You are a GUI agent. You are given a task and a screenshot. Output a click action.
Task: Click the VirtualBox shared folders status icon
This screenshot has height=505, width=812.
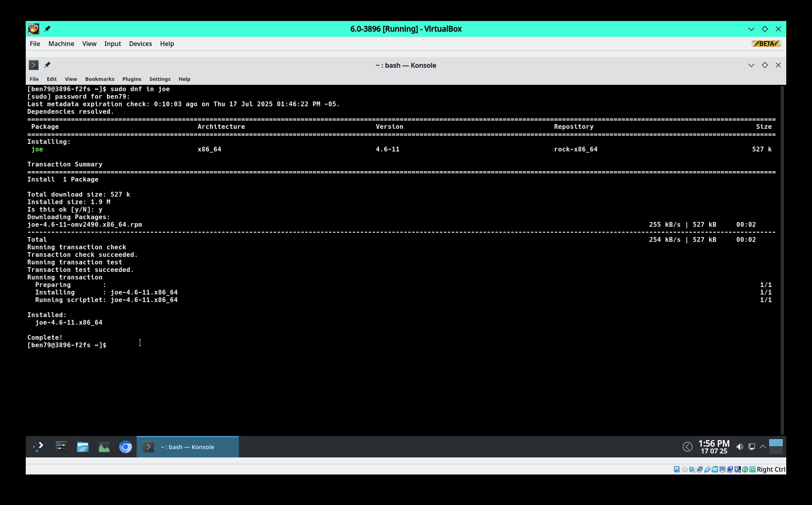715,469
